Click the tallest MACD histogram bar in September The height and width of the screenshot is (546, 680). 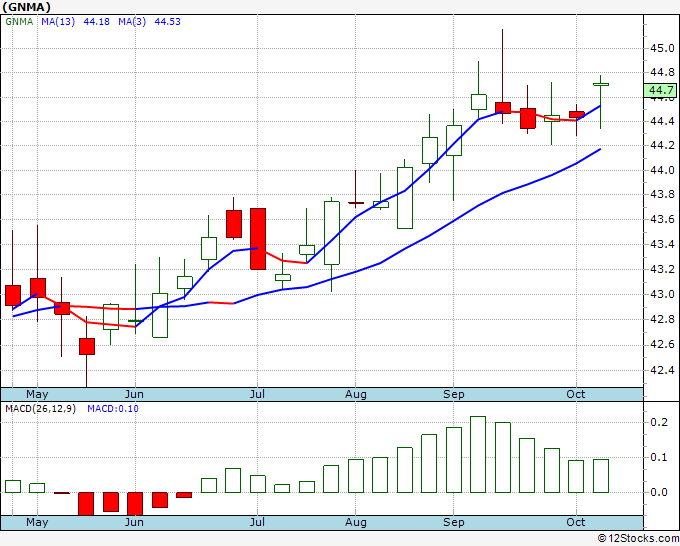[478, 454]
